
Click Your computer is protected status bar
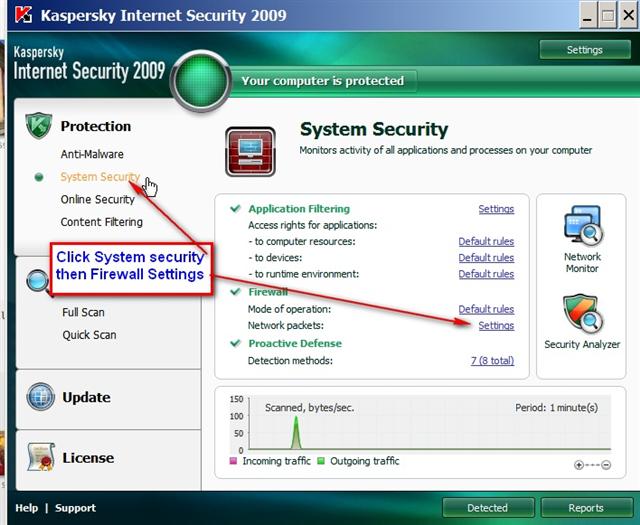[322, 81]
